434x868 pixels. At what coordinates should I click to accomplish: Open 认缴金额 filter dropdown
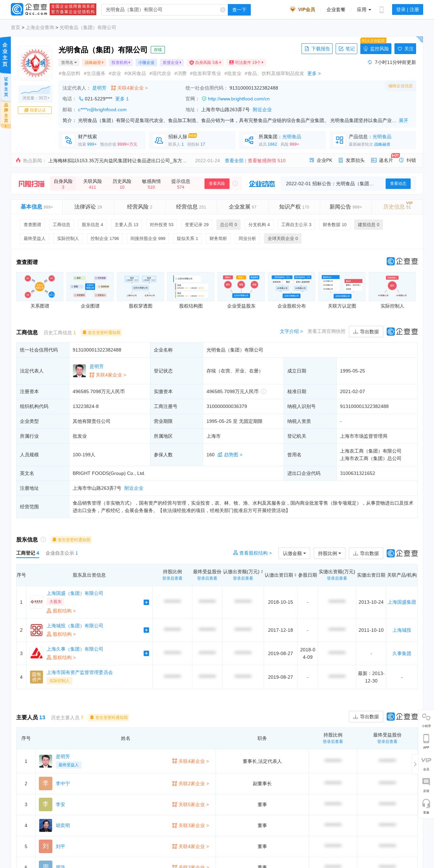(x=294, y=553)
